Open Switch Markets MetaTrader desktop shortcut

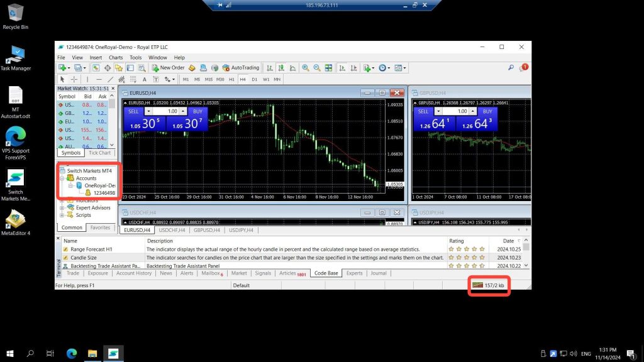click(16, 185)
